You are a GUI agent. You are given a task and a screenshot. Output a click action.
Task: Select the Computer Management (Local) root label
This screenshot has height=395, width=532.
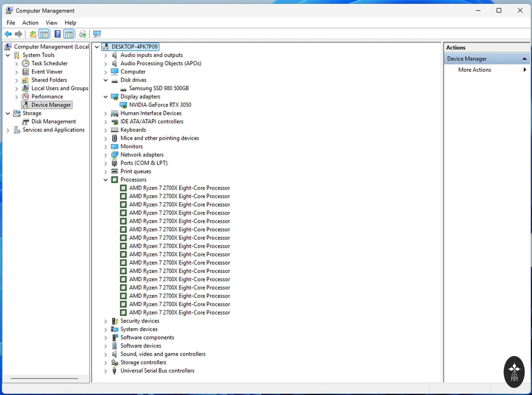click(x=51, y=47)
